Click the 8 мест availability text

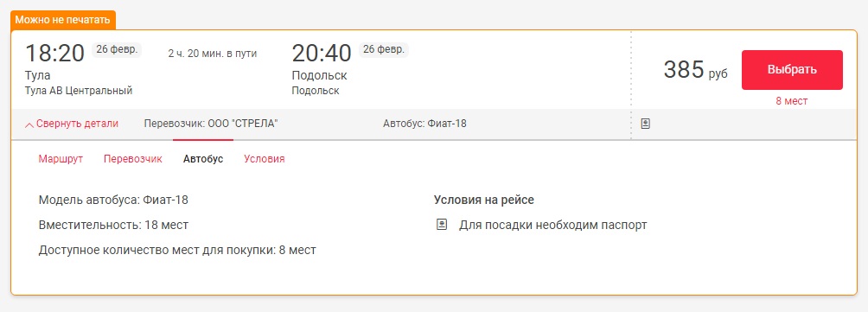coord(792,101)
